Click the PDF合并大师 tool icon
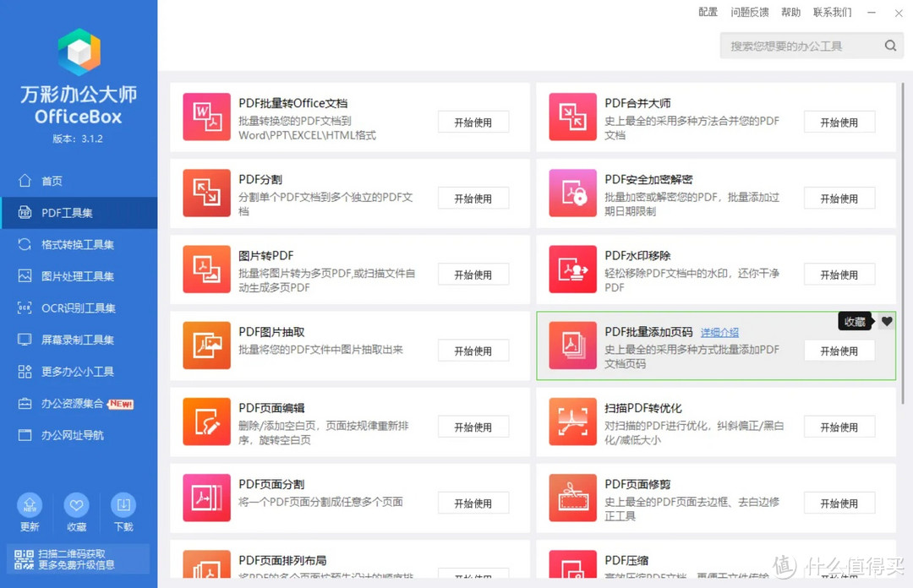The image size is (913, 588). coord(572,117)
